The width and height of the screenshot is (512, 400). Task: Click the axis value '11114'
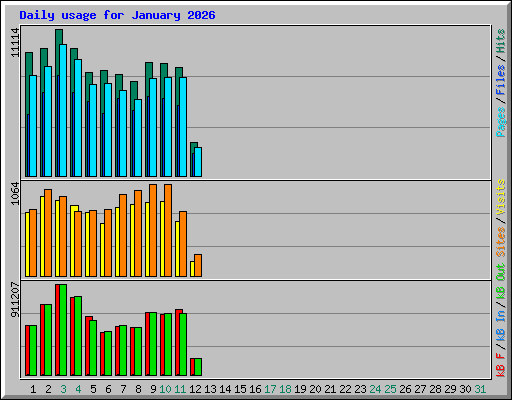(15, 43)
